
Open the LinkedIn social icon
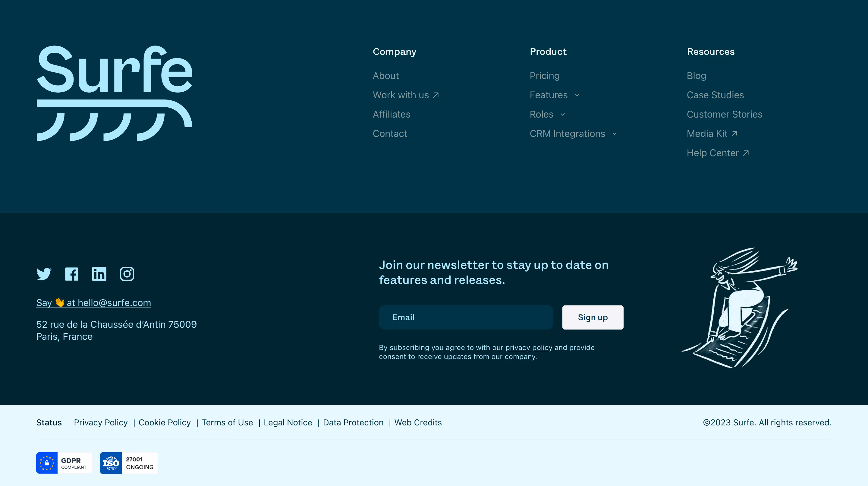99,274
